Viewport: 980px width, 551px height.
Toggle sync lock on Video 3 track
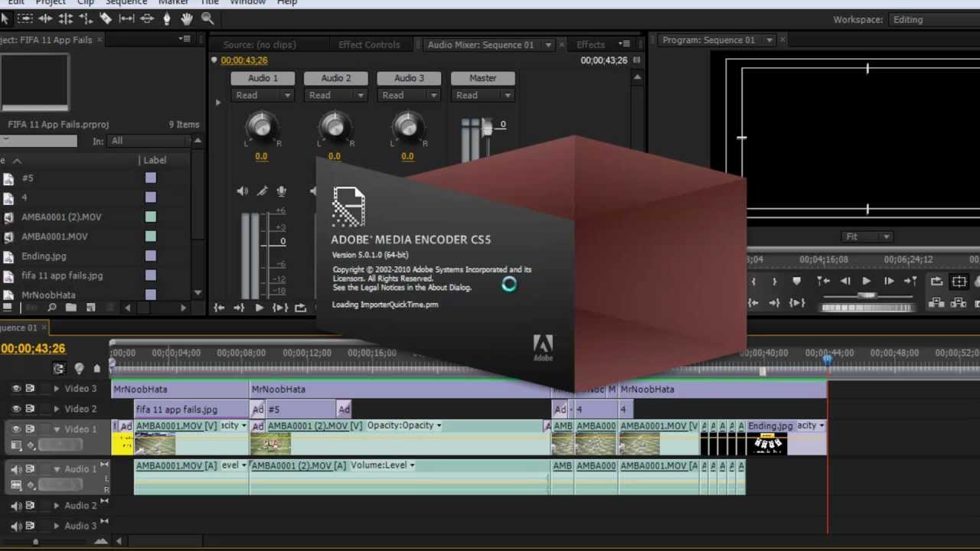point(30,389)
